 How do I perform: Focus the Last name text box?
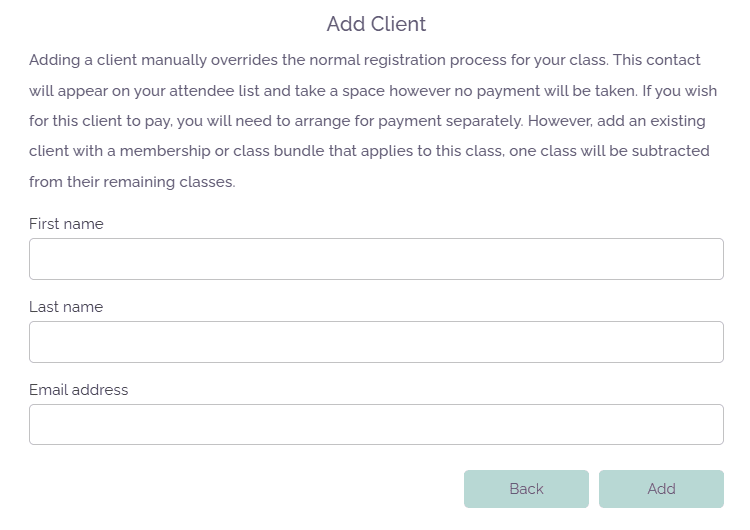pos(376,342)
